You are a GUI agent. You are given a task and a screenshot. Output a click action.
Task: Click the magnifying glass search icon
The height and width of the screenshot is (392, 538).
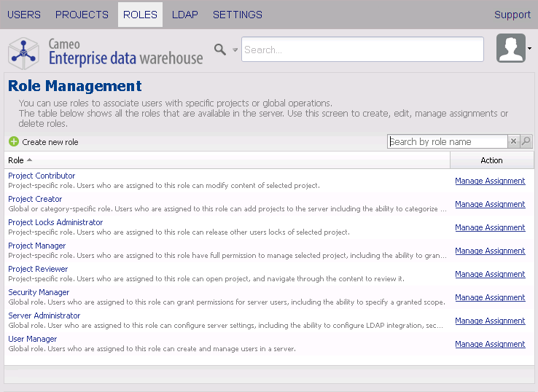219,50
